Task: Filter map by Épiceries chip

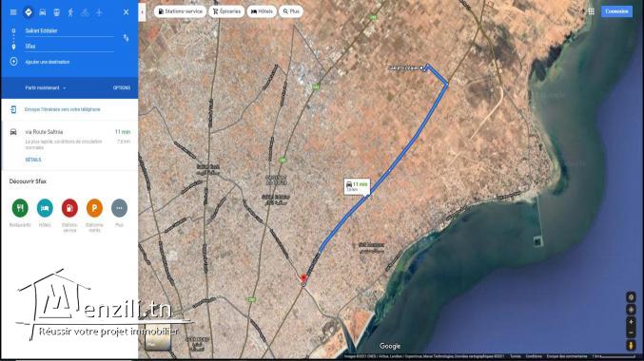Action: [226, 11]
